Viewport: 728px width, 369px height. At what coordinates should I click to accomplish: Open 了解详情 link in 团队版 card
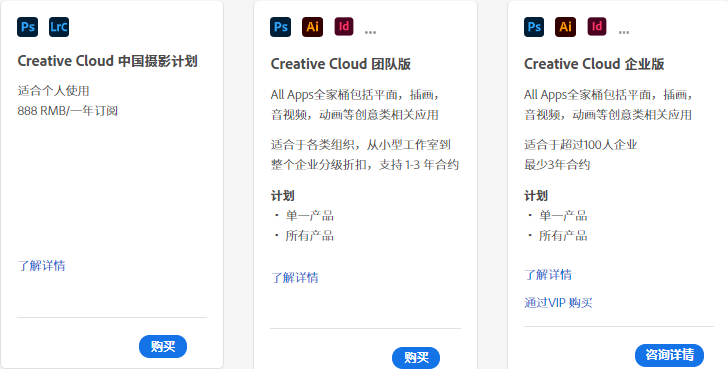294,278
